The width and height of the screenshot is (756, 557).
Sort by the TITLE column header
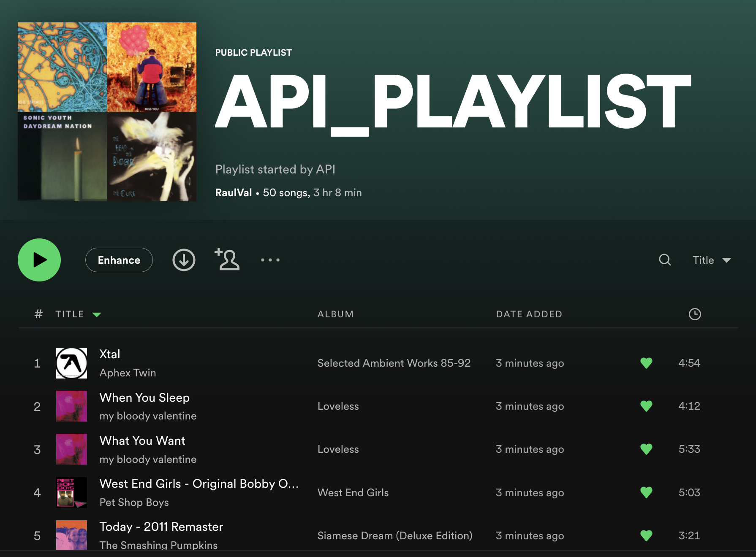[70, 314]
